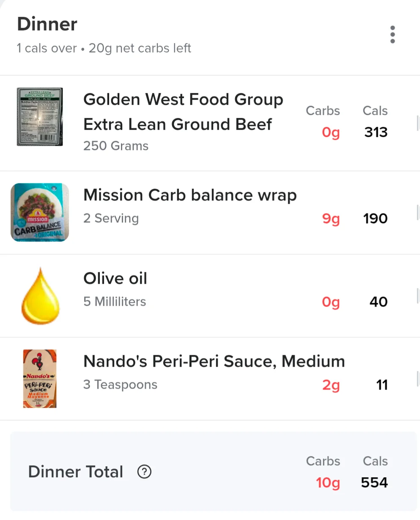
Task: Tap the 313 calories value for ground beef
Action: click(x=376, y=132)
